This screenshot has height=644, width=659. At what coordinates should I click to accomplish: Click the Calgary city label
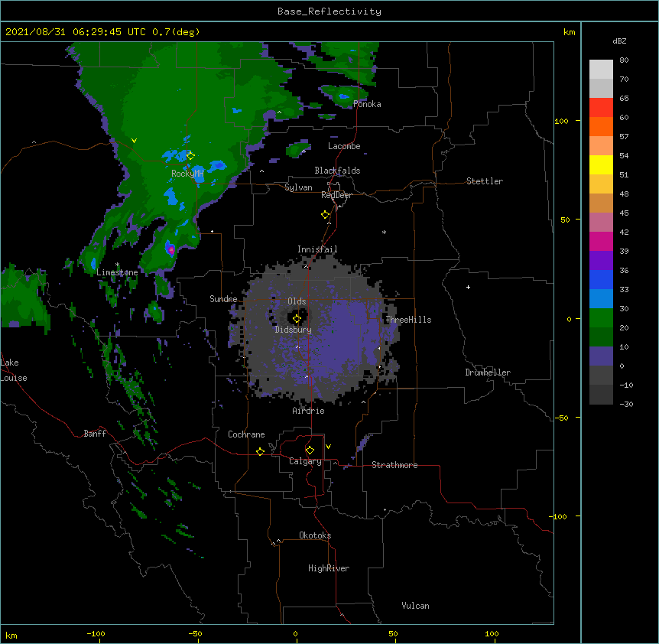pyautogui.click(x=305, y=461)
